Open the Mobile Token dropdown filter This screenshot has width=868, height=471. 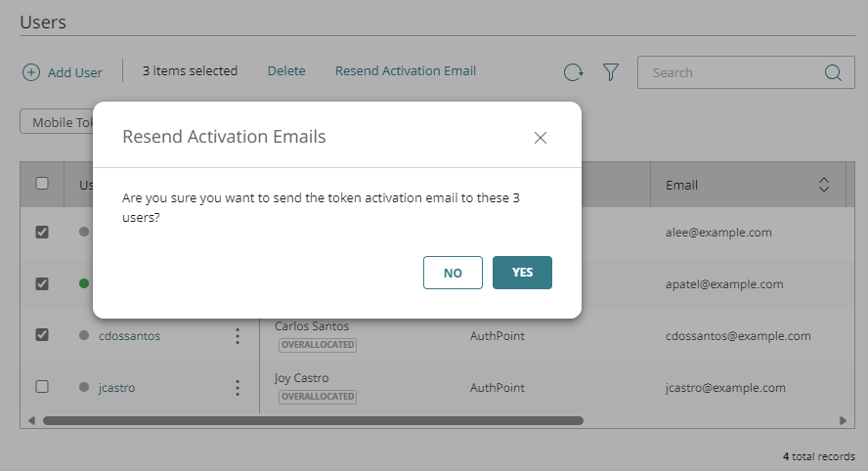coord(57,123)
